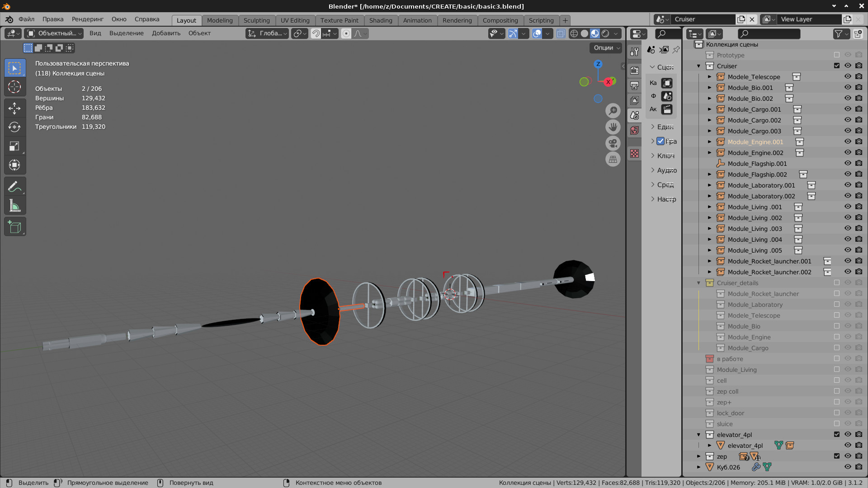Click the outliner search field
Screen dimensions: 868x488
pyautogui.click(x=769, y=33)
